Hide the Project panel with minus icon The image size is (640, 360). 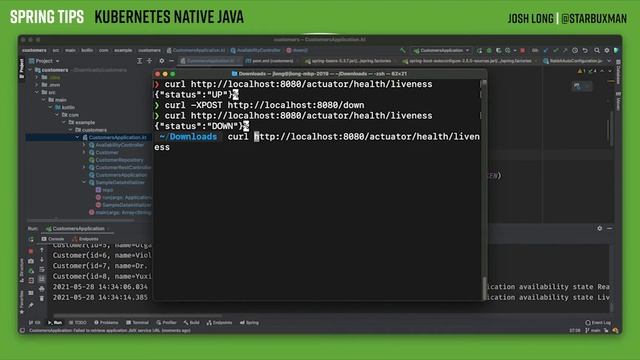pyautogui.click(x=171, y=60)
